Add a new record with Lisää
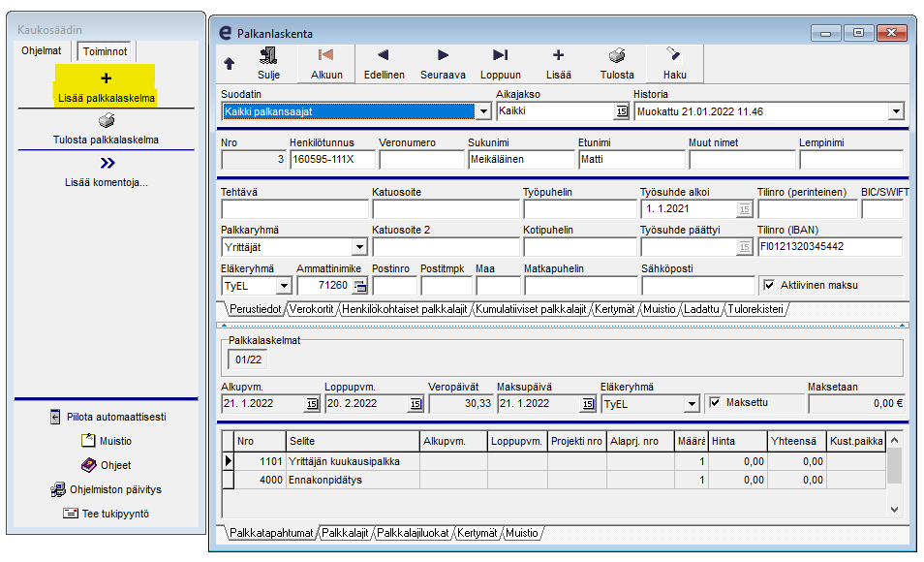924x562 pixels. 558,55
